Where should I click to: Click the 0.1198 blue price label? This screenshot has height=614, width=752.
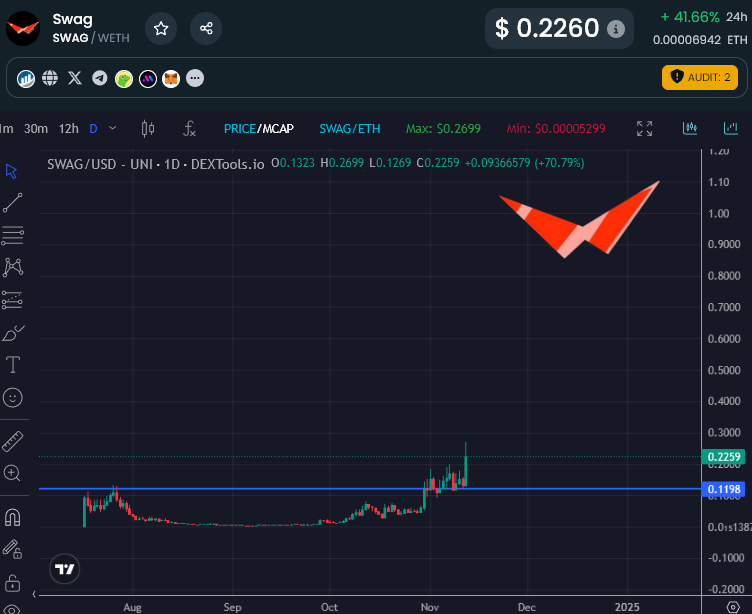click(723, 489)
